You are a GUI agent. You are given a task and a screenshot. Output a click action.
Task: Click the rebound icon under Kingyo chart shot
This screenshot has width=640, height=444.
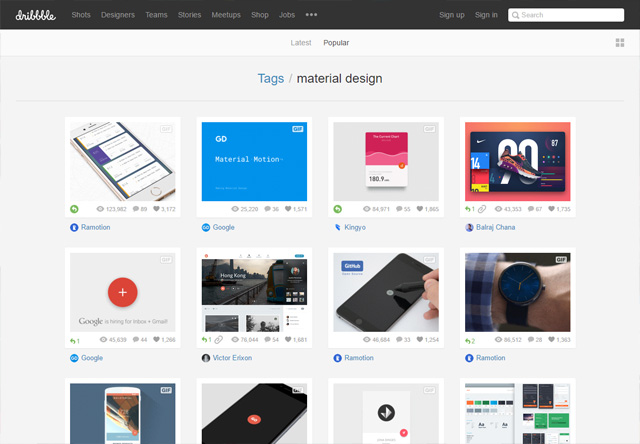pos(338,209)
